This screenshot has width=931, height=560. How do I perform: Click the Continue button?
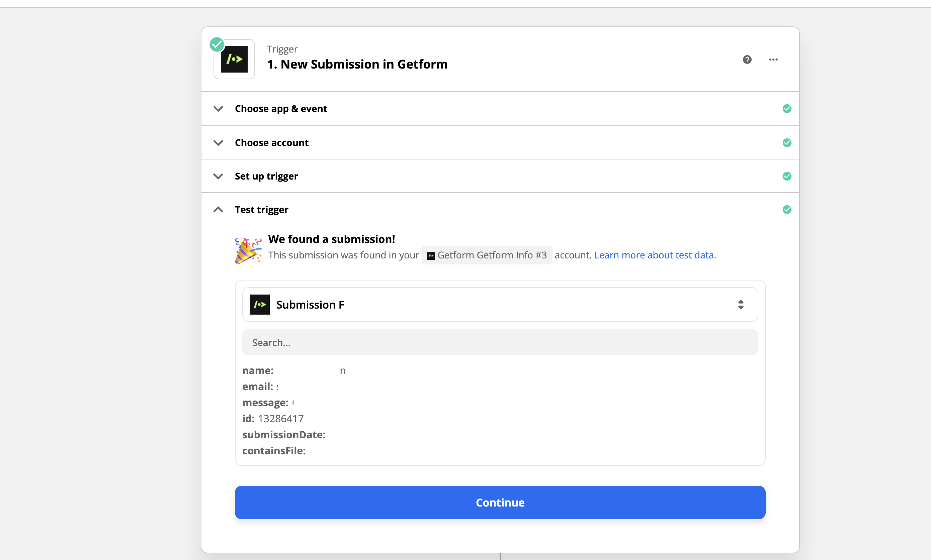pos(500,502)
